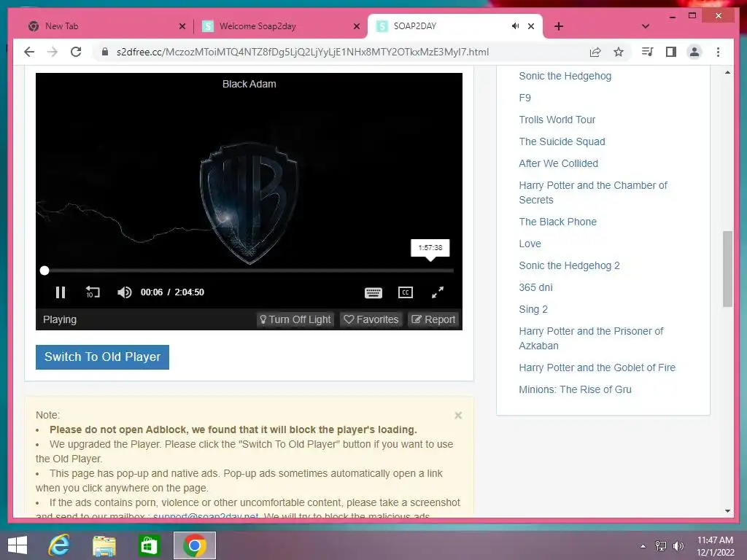Open Harry Potter Prisoner of Azkaban link
This screenshot has width=747, height=560.
pos(591,338)
